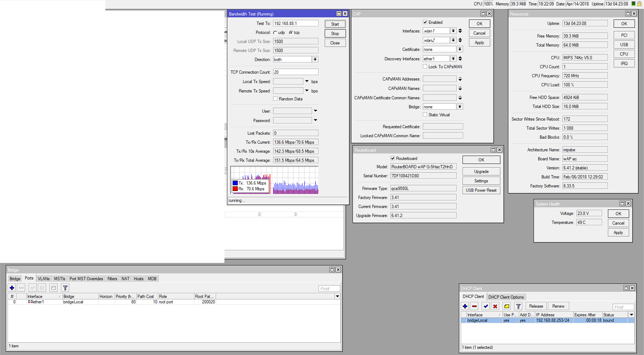The image size is (644, 355).
Task: Disable the Enabled checkbox in CAP window
Action: (425, 22)
